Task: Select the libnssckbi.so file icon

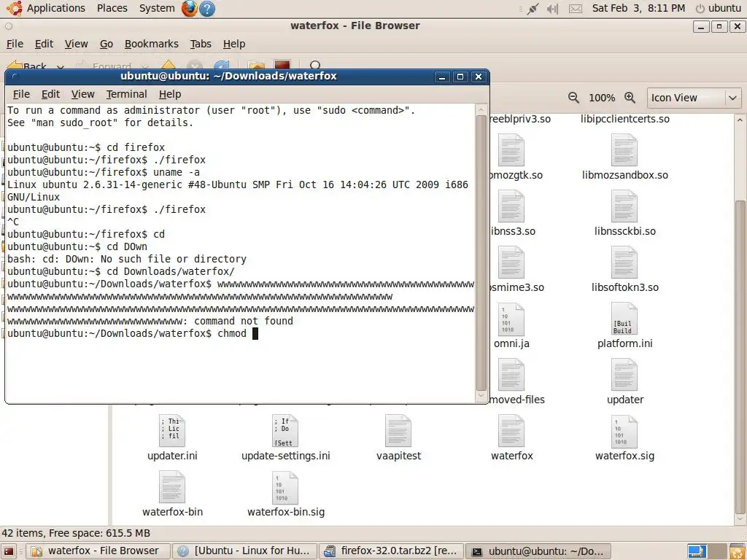Action: 624,206
